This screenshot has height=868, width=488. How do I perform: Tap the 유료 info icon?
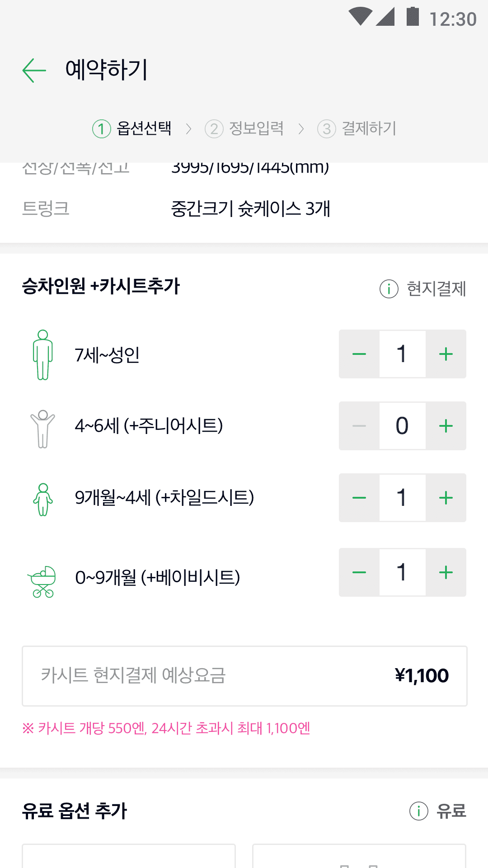tap(418, 811)
